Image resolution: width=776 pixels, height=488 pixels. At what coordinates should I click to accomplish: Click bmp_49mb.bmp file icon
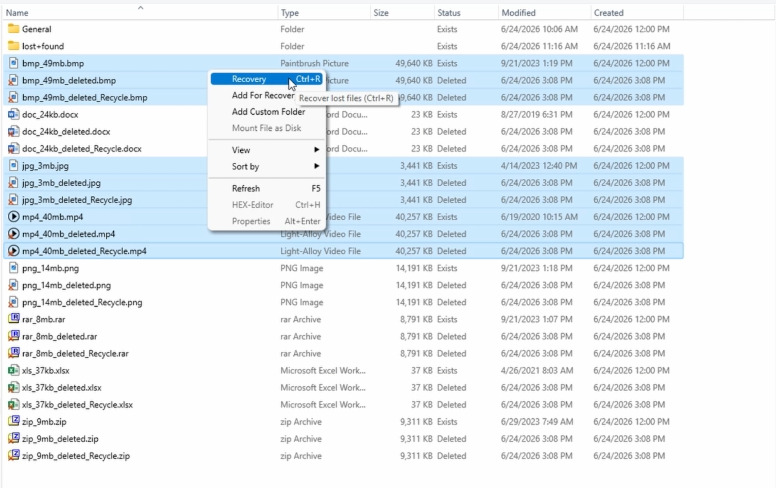[13, 63]
